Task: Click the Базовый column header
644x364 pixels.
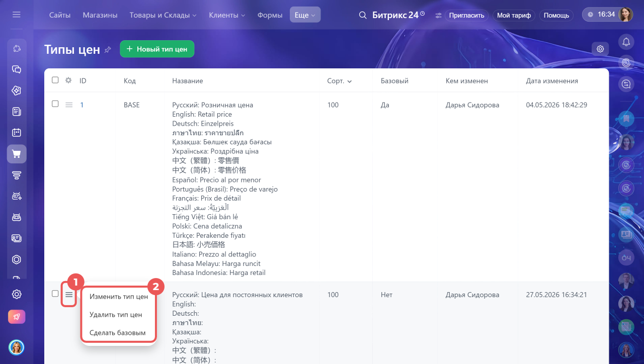Action: [394, 81]
